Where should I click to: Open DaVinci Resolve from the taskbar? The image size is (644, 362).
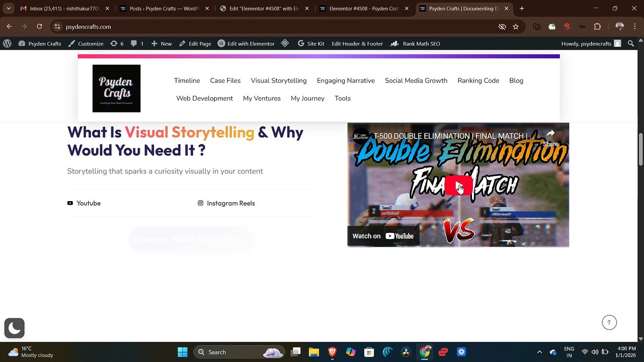406,352
